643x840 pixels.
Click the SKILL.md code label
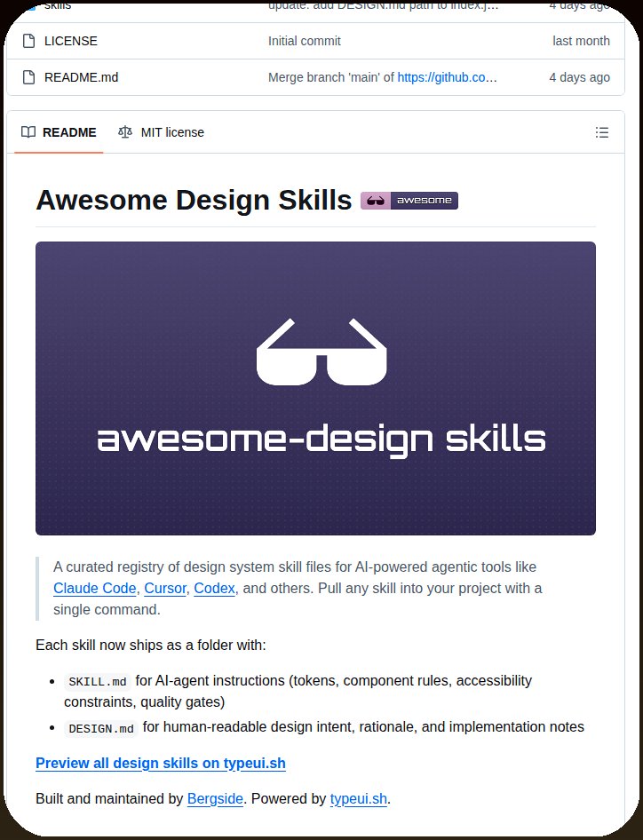[x=98, y=681]
